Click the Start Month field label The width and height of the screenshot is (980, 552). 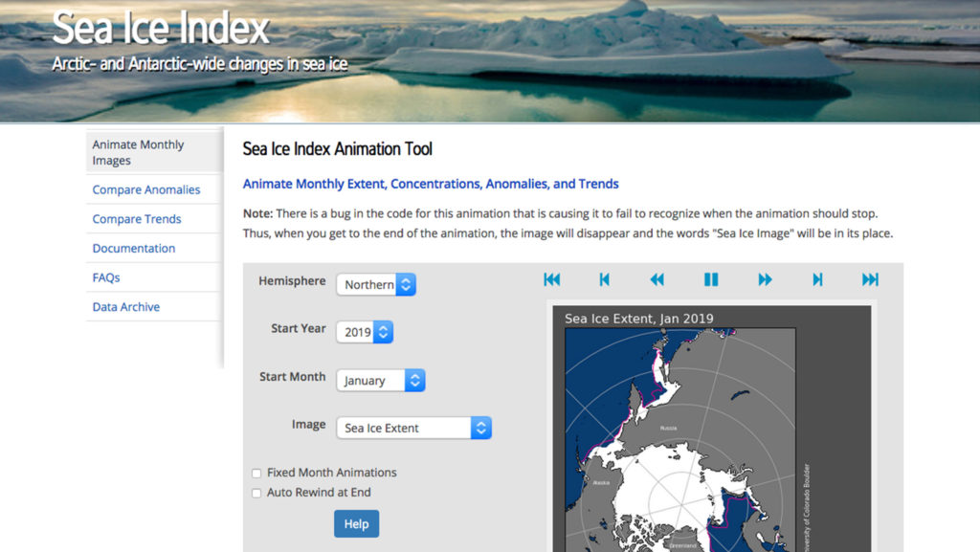293,377
